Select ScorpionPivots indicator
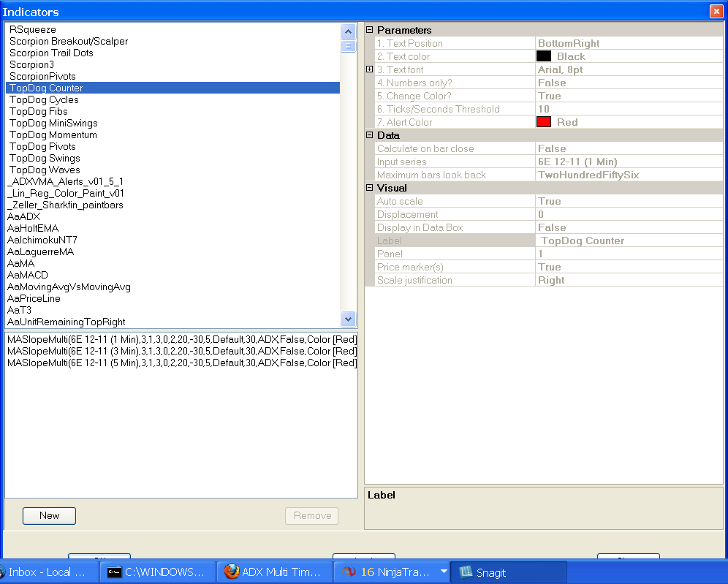The width and height of the screenshot is (728, 584). [172, 76]
